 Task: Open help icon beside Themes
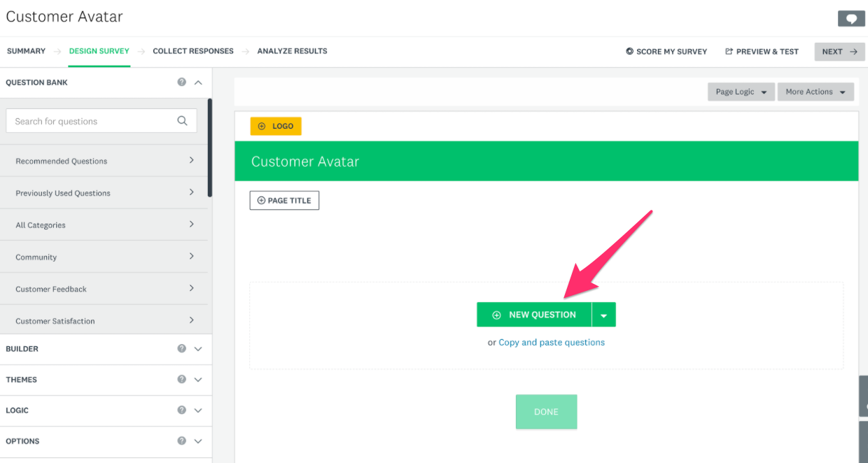click(x=182, y=379)
